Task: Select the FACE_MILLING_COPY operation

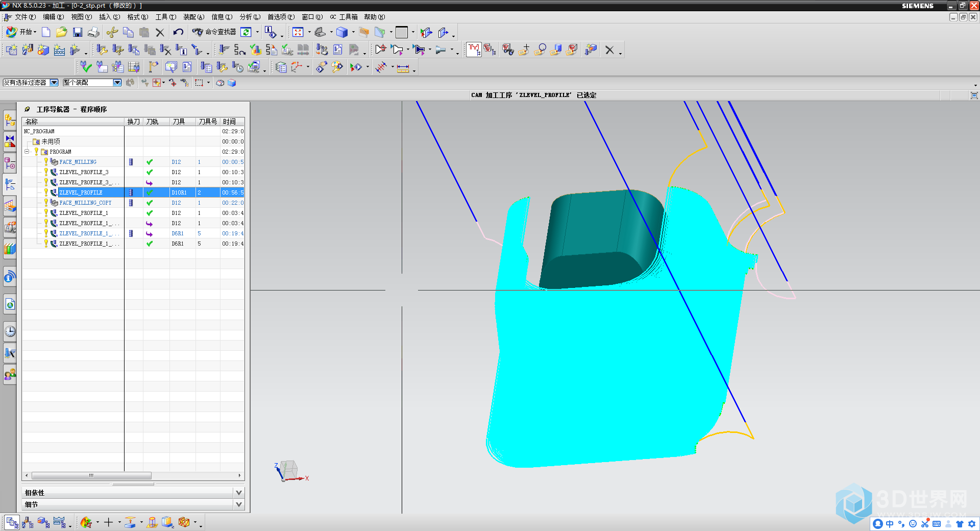Action: coord(85,203)
